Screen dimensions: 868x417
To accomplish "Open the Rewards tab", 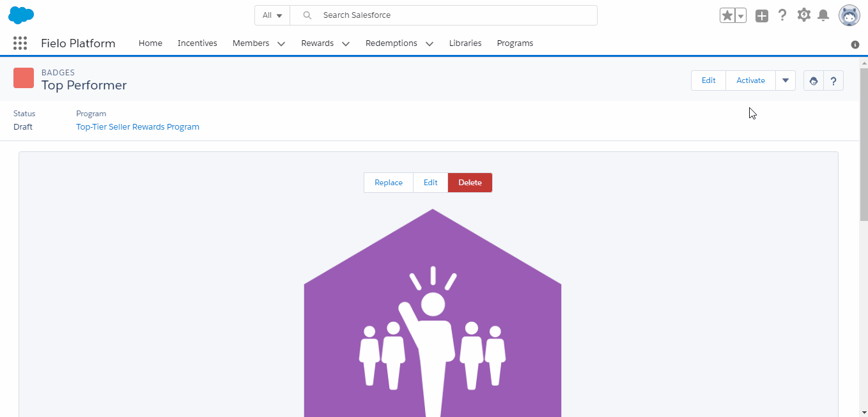I will coord(318,43).
